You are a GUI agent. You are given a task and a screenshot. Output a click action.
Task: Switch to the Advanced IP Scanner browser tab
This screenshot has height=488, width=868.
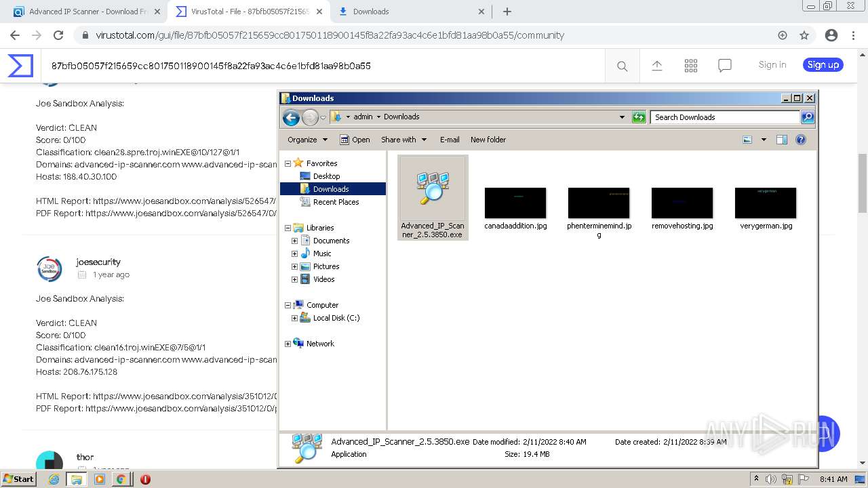(x=86, y=12)
